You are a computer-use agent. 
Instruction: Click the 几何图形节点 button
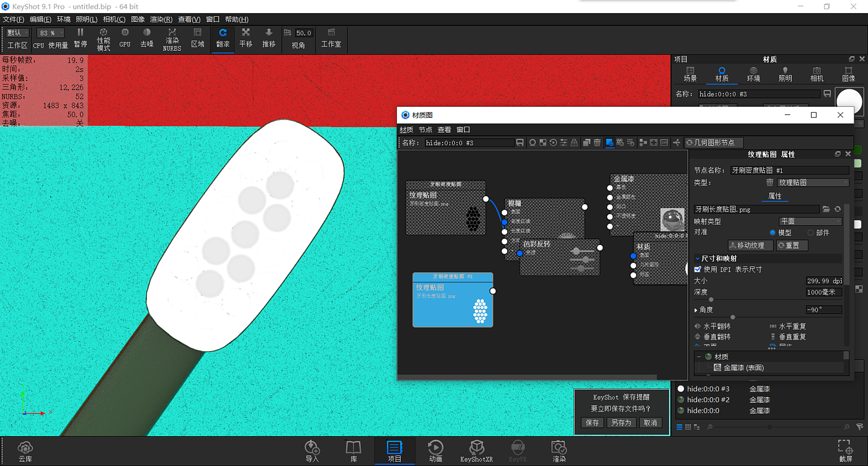point(714,143)
